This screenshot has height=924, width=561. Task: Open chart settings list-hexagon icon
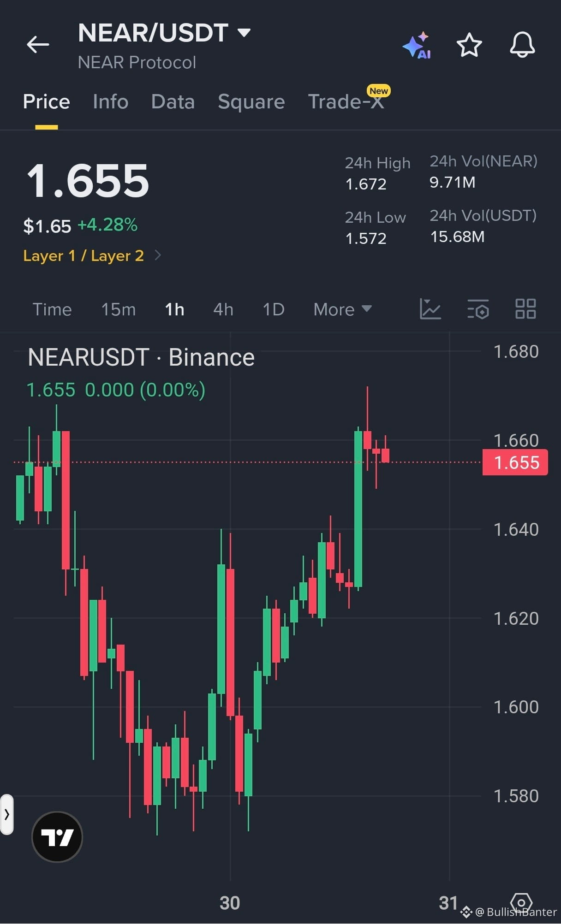point(478,309)
